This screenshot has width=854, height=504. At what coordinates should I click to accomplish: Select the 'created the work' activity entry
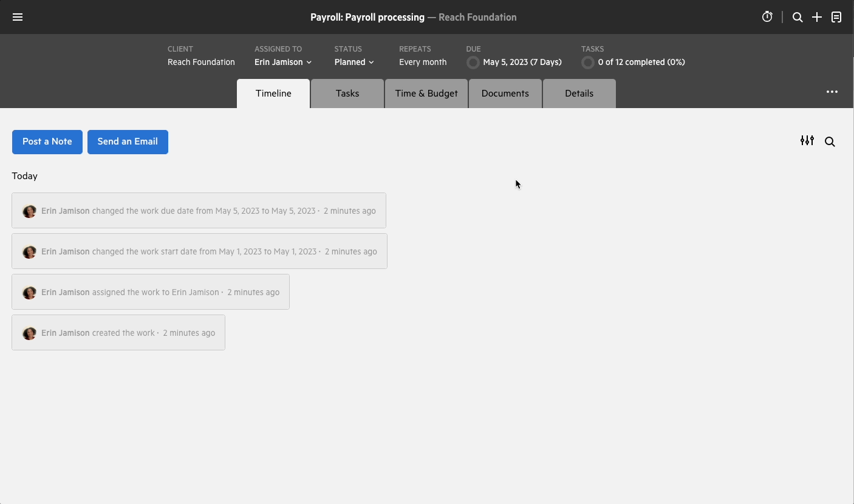118,332
